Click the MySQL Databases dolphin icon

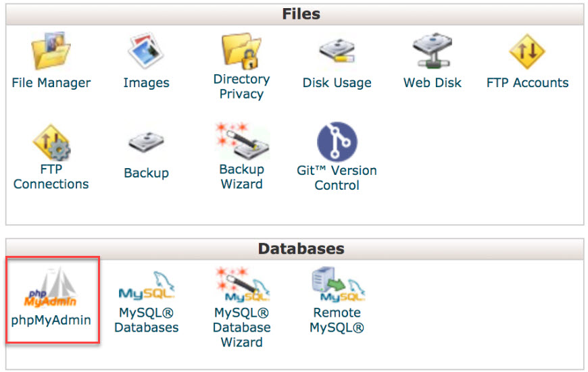(147, 286)
